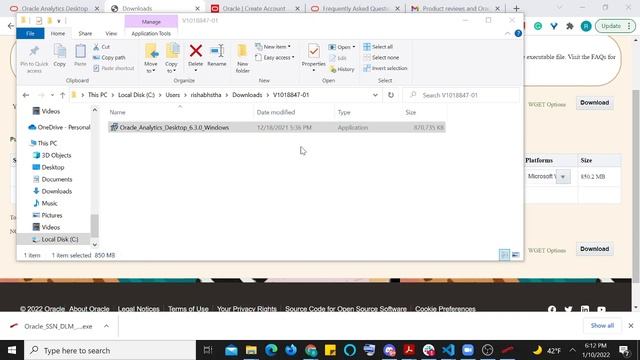This screenshot has width=640, height=360.
Task: Click Show all downloads
Action: tap(602, 326)
